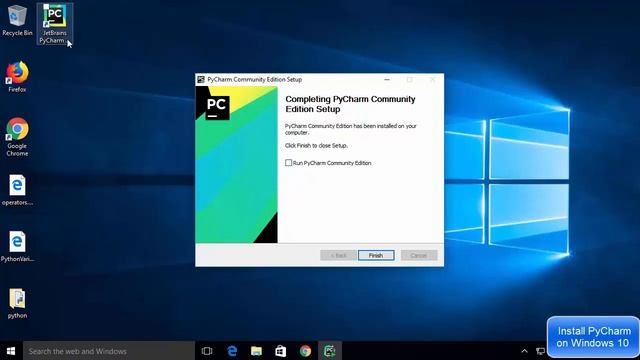Click Finish to close Setup
Screen dimensions: 640x360
pos(376,255)
